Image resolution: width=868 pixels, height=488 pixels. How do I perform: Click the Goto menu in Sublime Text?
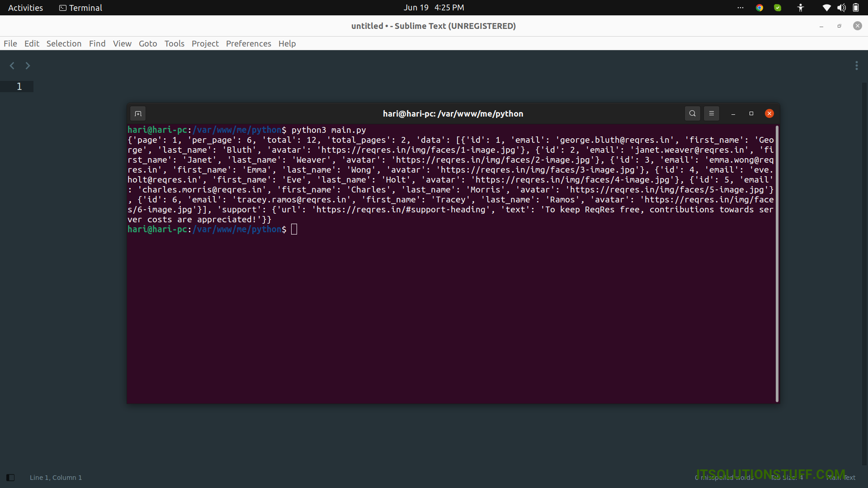click(x=147, y=43)
